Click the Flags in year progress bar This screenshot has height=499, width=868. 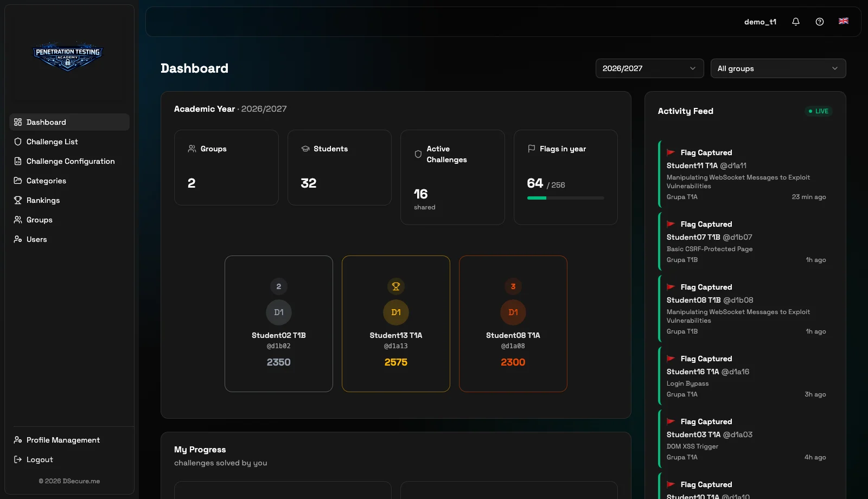point(566,198)
